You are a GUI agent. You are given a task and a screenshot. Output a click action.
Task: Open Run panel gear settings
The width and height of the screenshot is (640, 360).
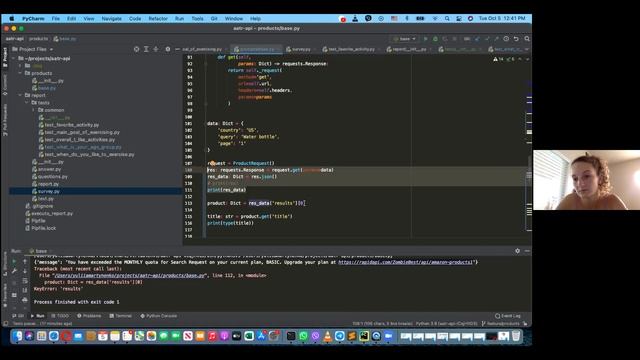tap(518, 251)
